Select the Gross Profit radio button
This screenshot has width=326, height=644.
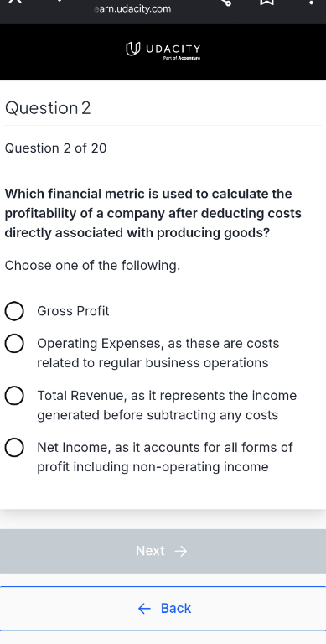click(x=14, y=311)
